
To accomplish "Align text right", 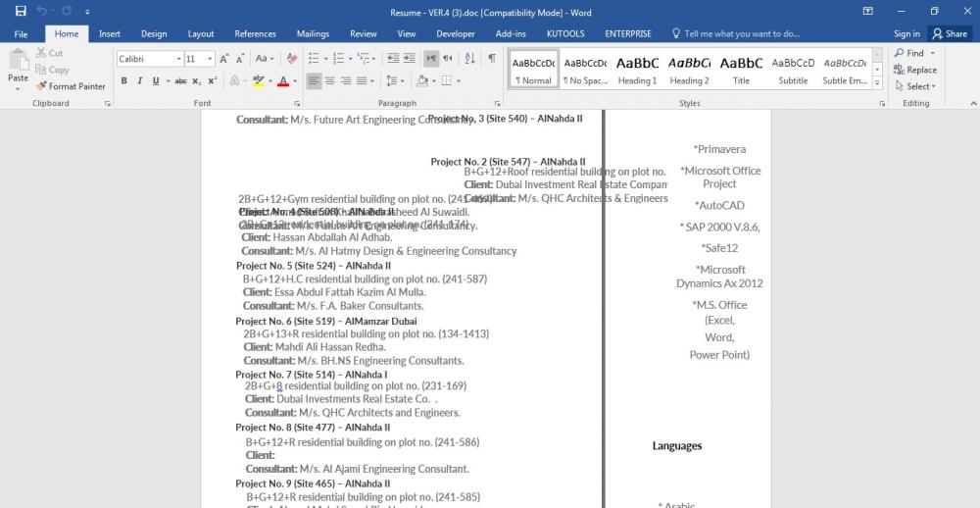I will tap(345, 80).
